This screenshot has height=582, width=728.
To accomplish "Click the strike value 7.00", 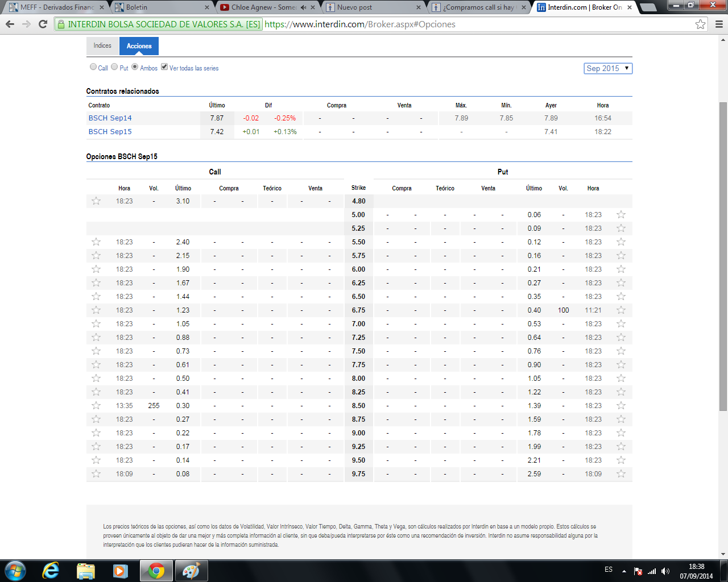I will point(358,323).
